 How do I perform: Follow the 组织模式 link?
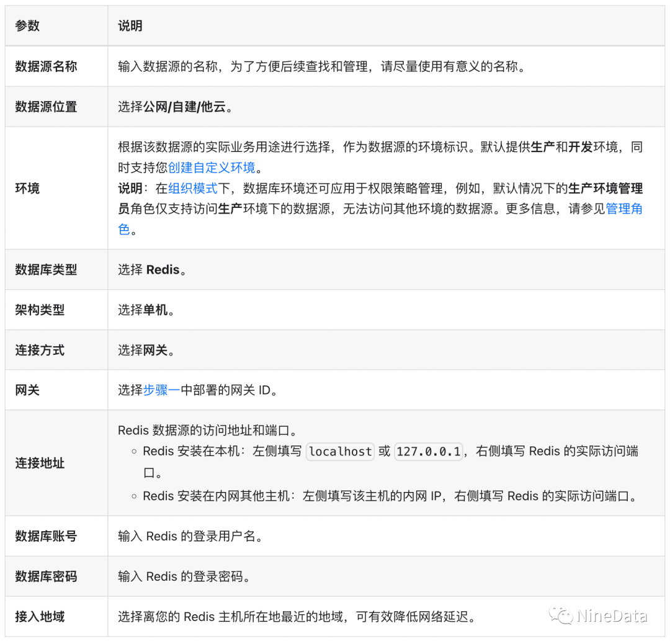point(192,188)
